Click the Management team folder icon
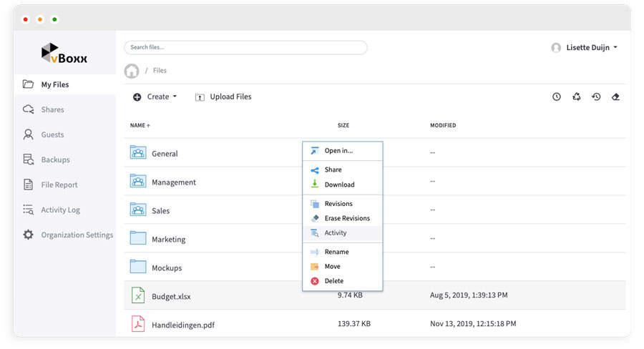The image size is (644, 349). point(138,181)
